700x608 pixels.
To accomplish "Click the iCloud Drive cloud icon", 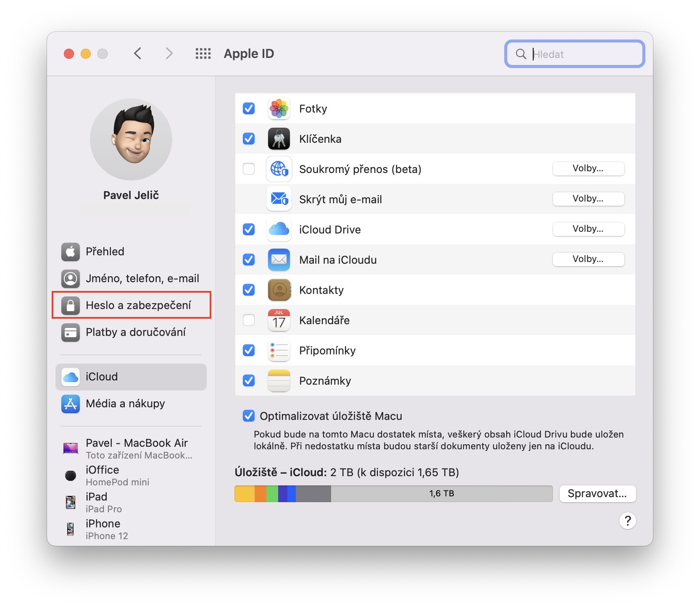I will coord(279,230).
